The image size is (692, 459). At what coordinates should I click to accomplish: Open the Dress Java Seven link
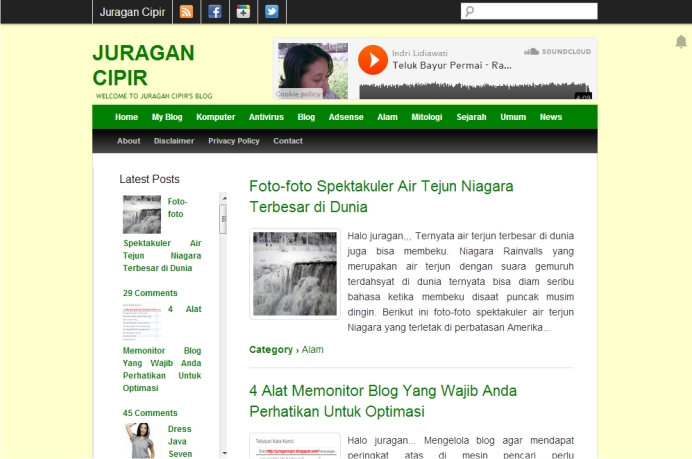click(x=180, y=441)
